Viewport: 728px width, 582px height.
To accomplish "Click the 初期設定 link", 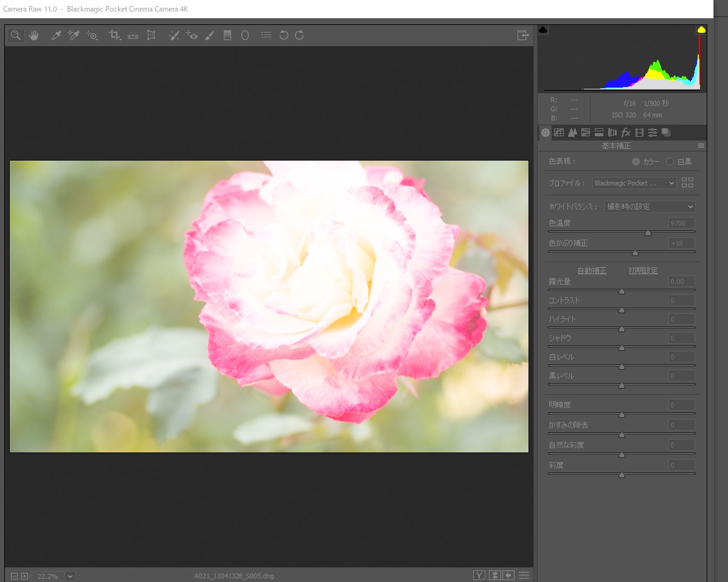I will click(643, 271).
